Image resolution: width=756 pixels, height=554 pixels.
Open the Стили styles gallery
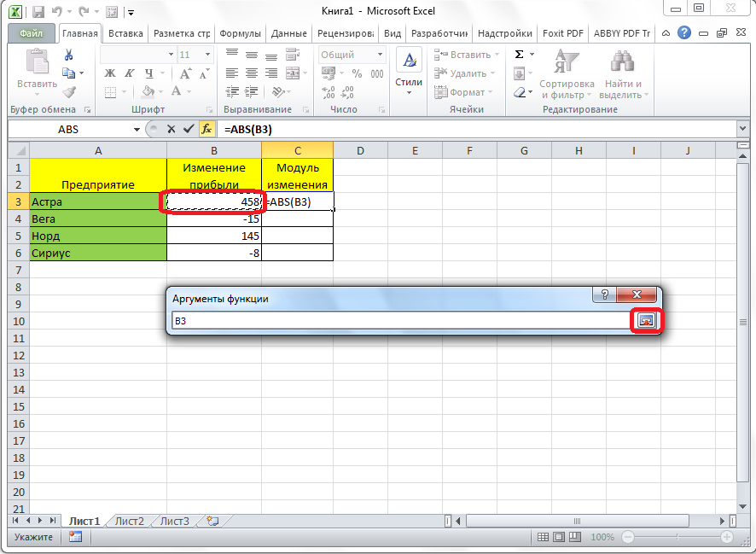[409, 73]
